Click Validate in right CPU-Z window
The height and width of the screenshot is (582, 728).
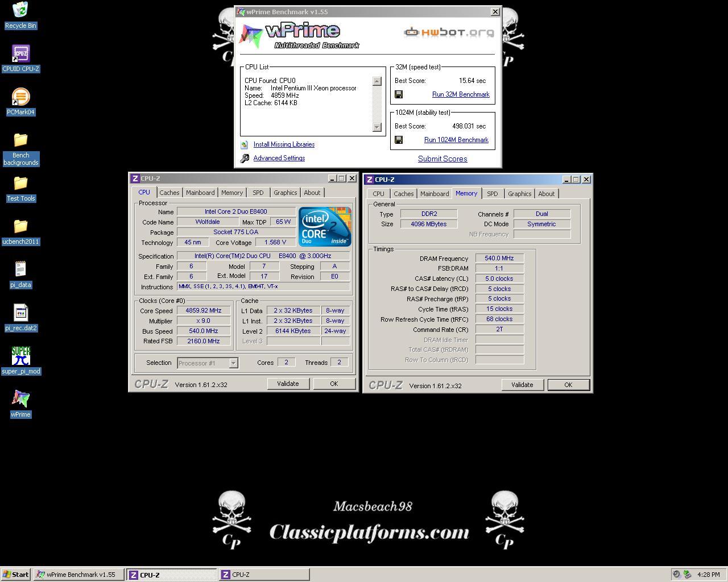(x=522, y=385)
